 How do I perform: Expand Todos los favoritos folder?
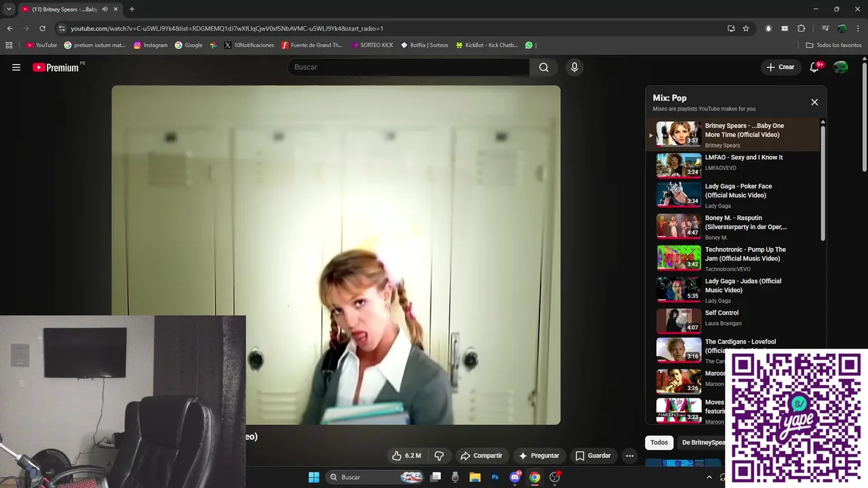point(833,45)
